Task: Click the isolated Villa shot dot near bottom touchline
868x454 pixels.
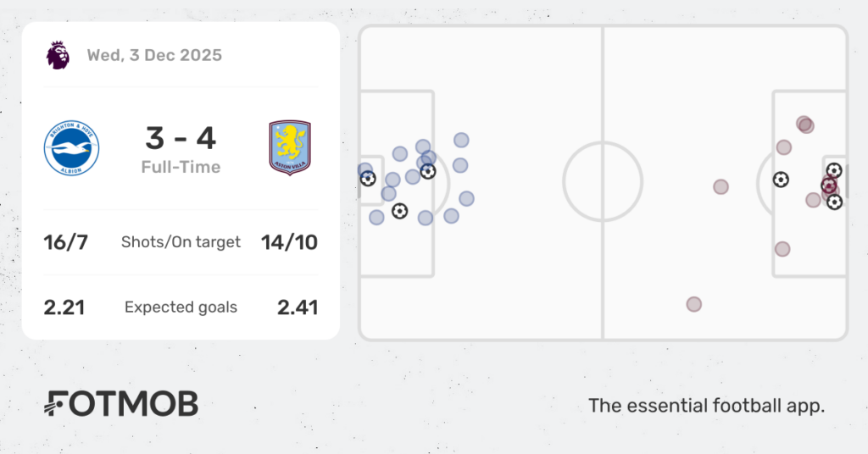Action: [x=694, y=304]
